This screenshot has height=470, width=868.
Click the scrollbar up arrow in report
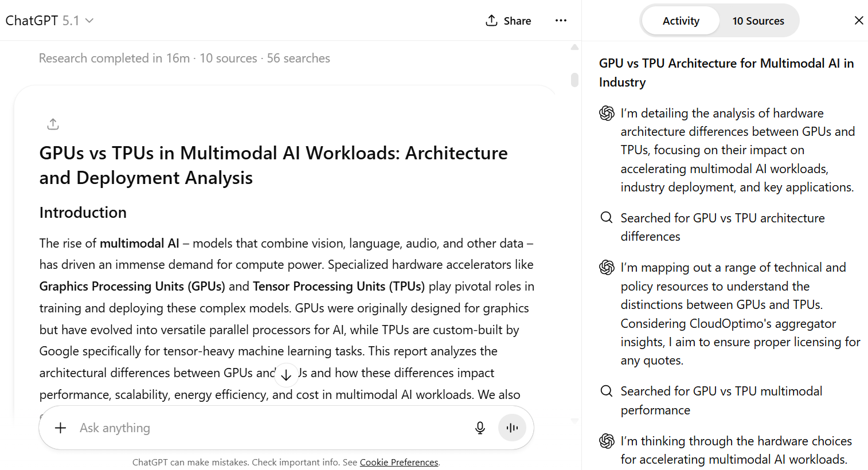pos(574,48)
